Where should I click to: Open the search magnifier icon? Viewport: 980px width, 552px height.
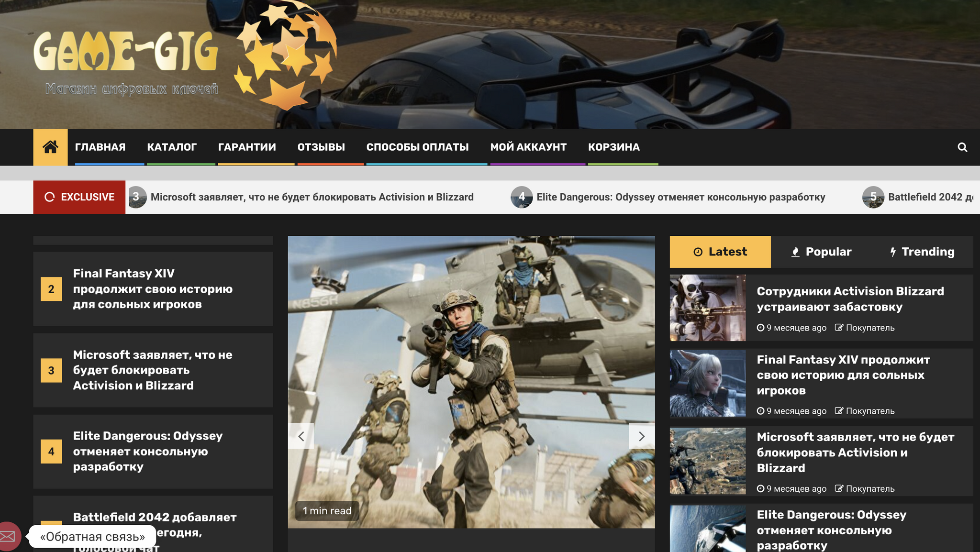click(962, 147)
